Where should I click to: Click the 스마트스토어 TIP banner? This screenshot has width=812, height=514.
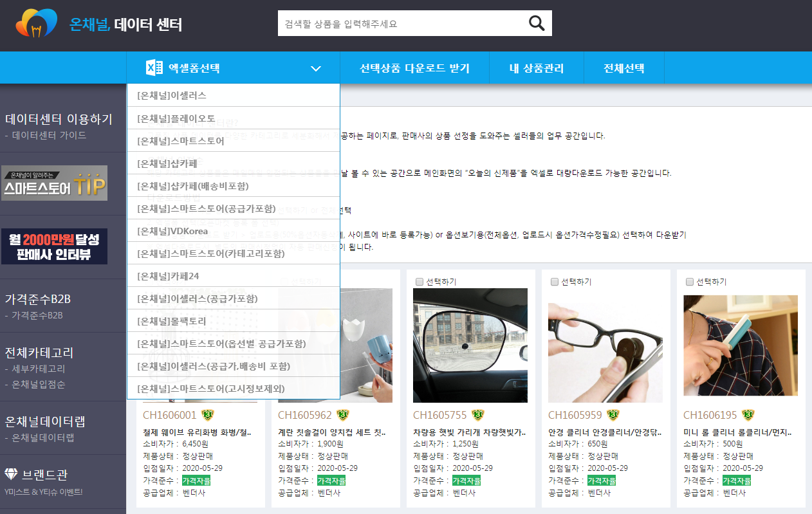coord(54,183)
